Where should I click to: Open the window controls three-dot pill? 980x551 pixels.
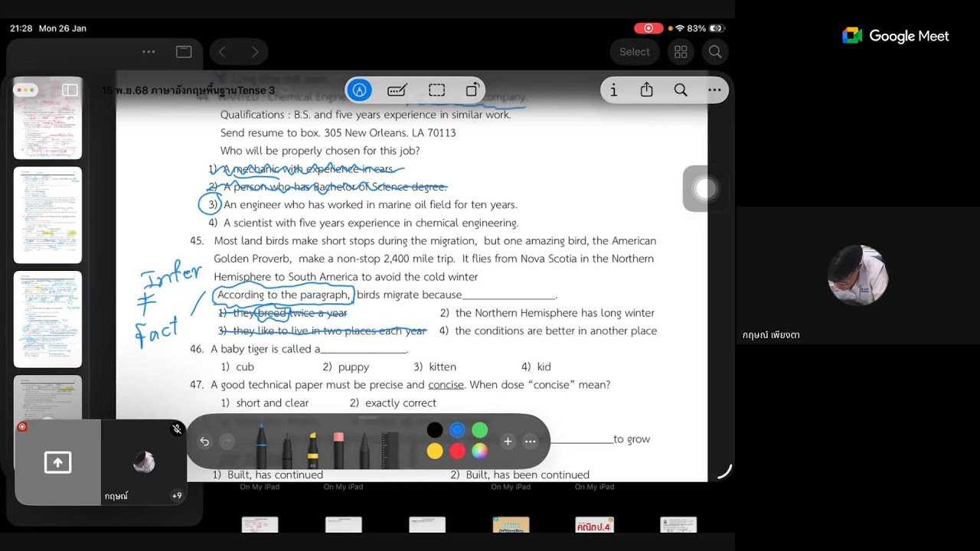(x=26, y=90)
